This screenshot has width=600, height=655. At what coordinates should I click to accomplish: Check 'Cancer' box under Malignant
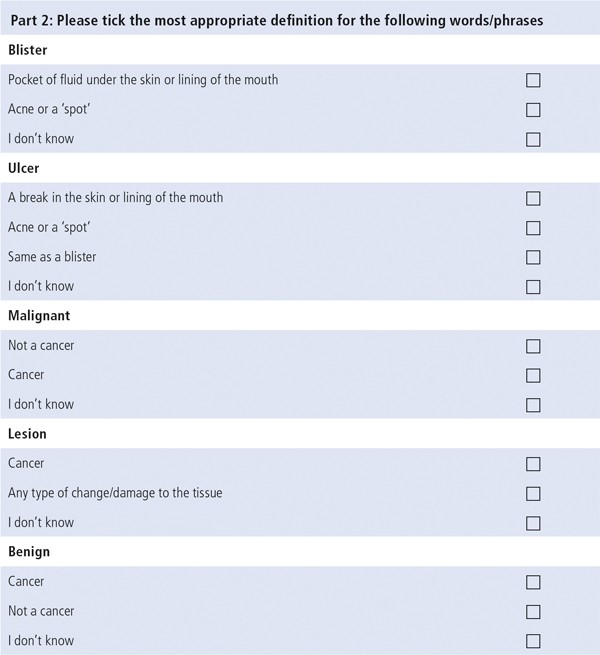(x=533, y=376)
